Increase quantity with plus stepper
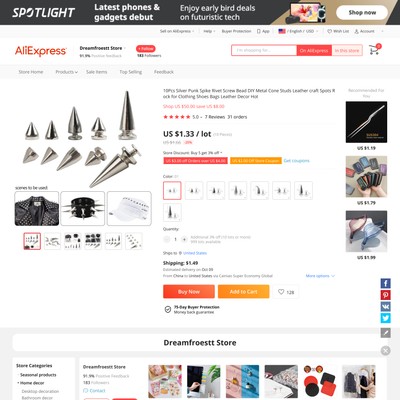 click(x=184, y=239)
